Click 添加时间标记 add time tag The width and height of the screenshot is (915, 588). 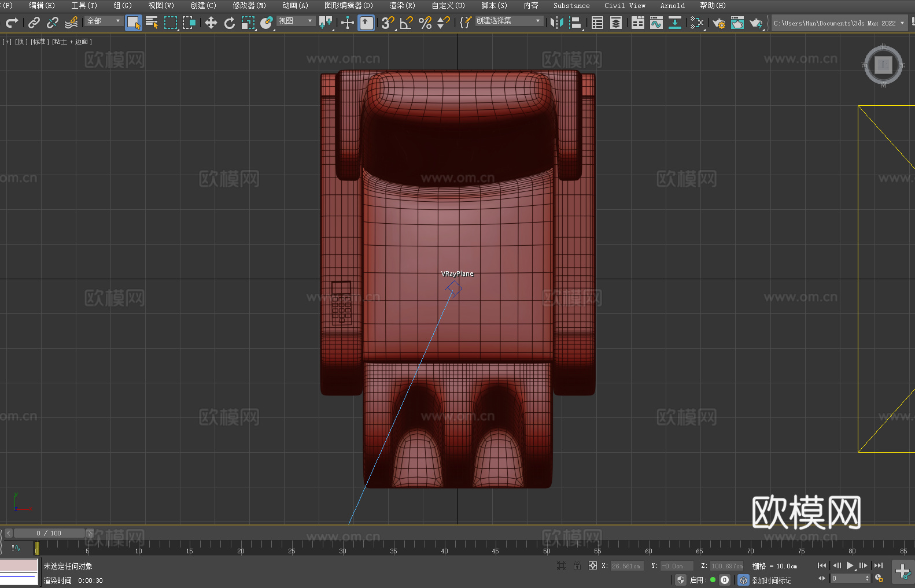click(x=771, y=580)
